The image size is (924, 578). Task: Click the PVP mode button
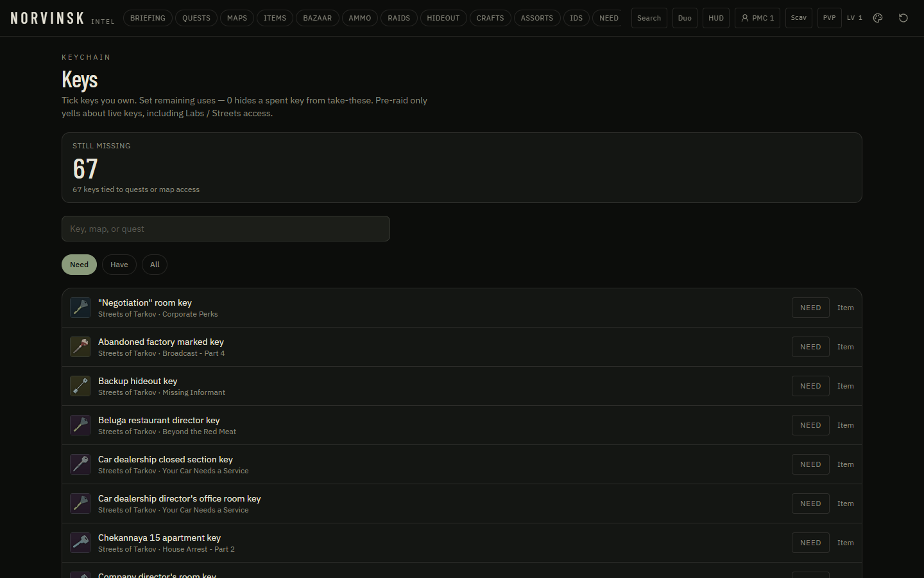point(830,18)
